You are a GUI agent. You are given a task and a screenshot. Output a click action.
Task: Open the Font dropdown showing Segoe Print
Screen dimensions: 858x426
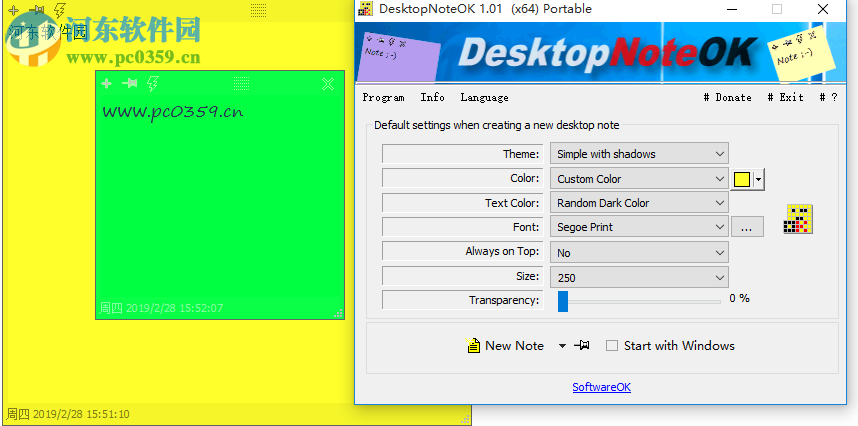(639, 227)
